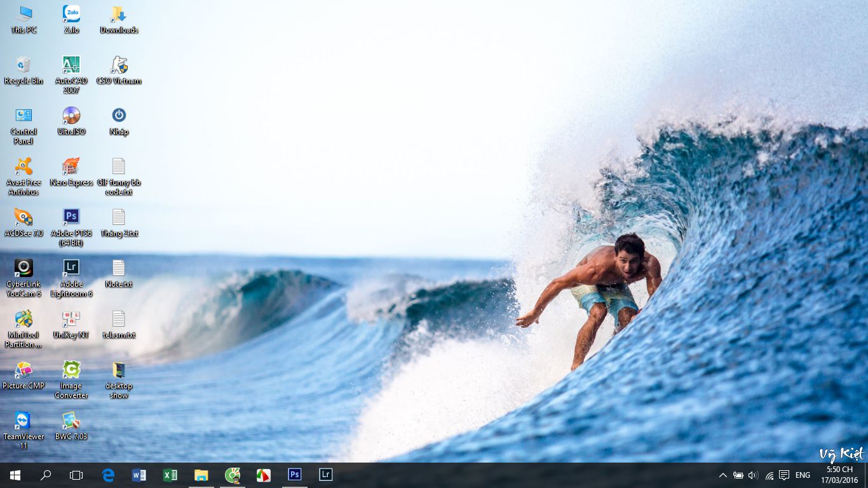Select the TeamViewer 11 shortcut
Image resolution: width=868 pixels, height=488 pixels.
click(x=24, y=431)
